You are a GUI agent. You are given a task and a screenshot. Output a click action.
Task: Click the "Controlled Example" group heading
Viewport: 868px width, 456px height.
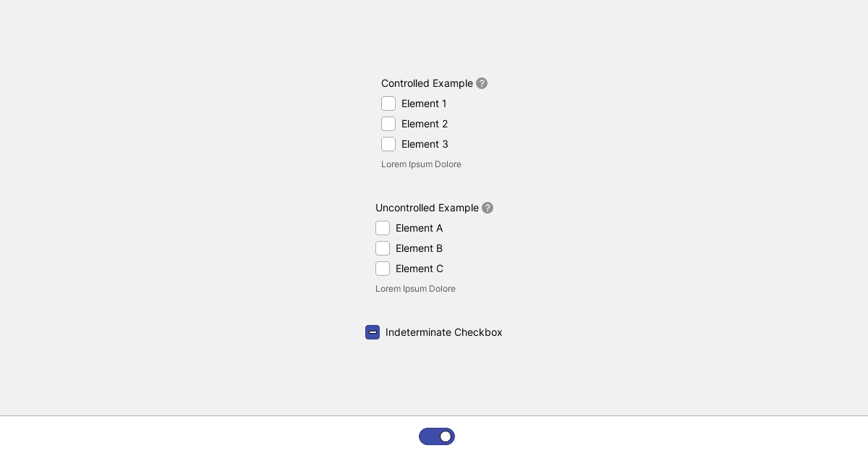tap(427, 83)
